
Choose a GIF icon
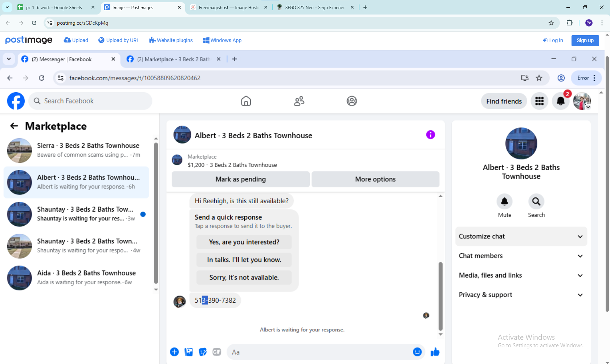pyautogui.click(x=217, y=352)
